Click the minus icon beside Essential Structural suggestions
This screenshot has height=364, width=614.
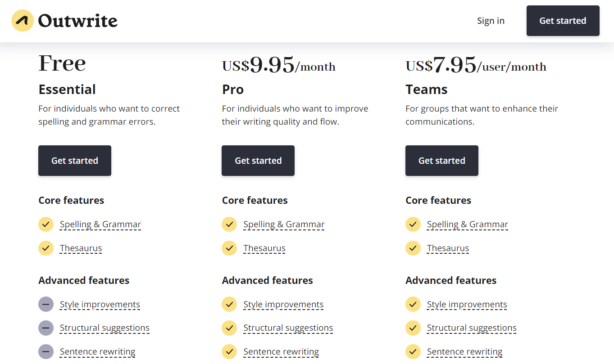click(46, 328)
